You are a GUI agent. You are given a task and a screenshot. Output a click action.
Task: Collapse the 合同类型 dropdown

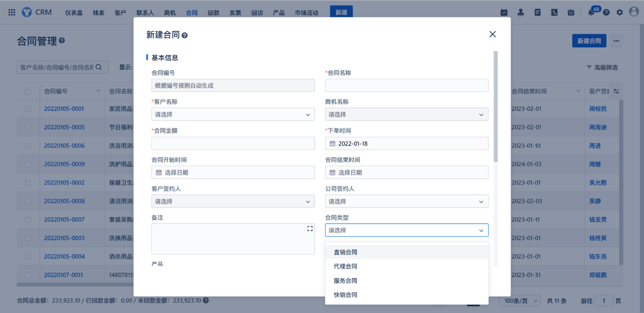pos(407,231)
